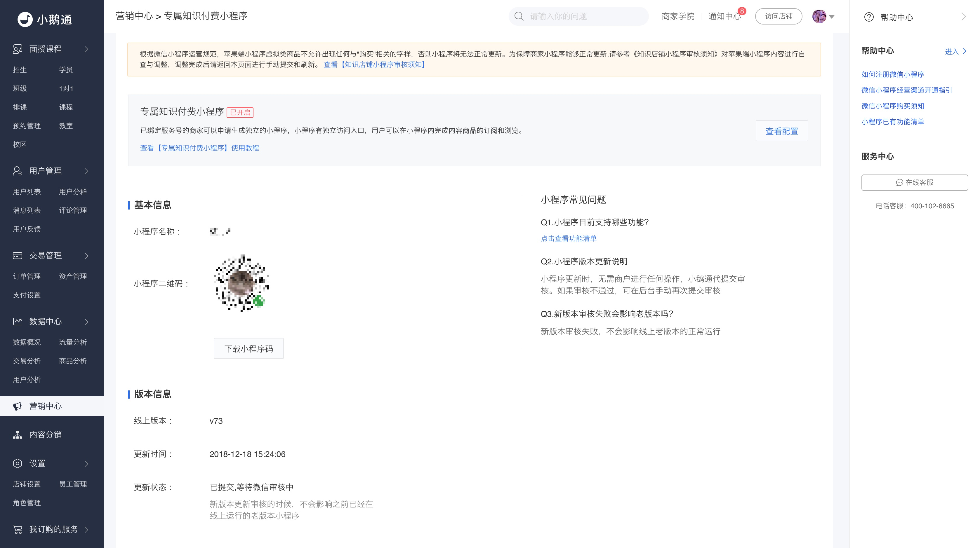
Task: Click the 内容分销 network icon
Action: [18, 435]
